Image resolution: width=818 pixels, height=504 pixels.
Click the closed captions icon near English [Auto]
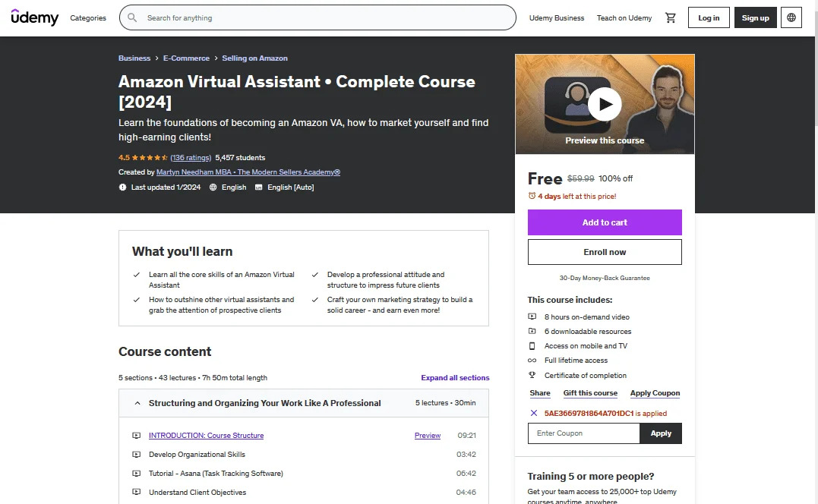coord(258,187)
